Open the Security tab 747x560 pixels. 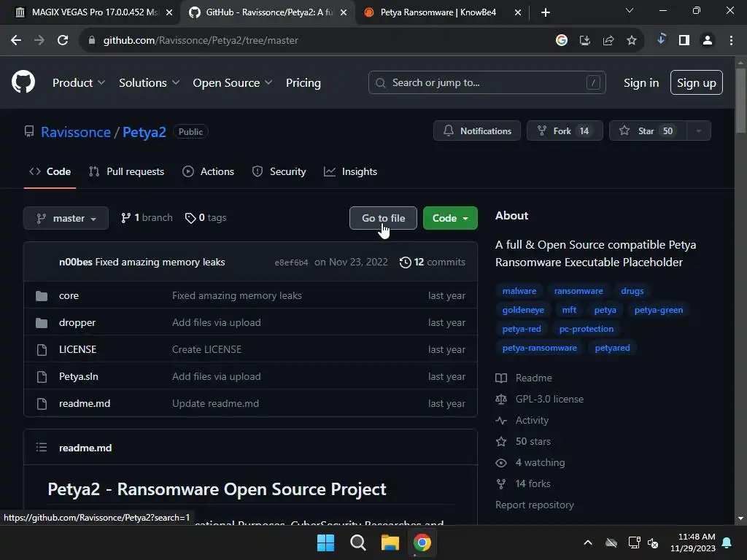tap(279, 171)
